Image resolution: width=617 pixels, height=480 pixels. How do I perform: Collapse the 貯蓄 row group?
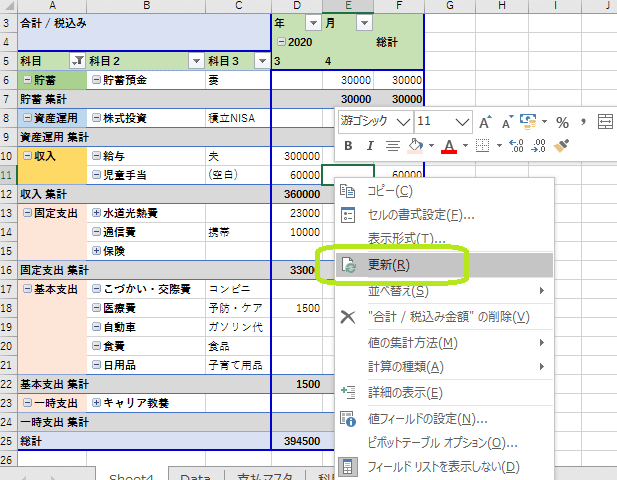[27, 80]
